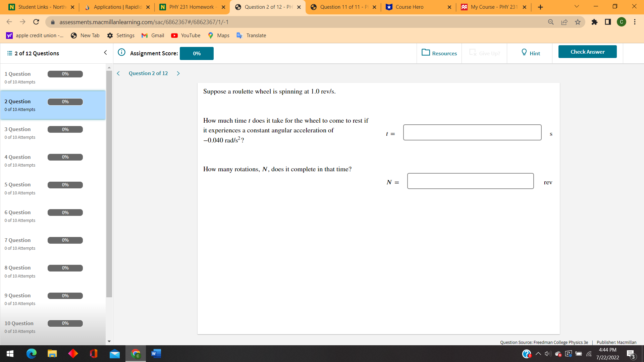Open the Gmail bookmark link
The image size is (644, 362).
(153, 35)
